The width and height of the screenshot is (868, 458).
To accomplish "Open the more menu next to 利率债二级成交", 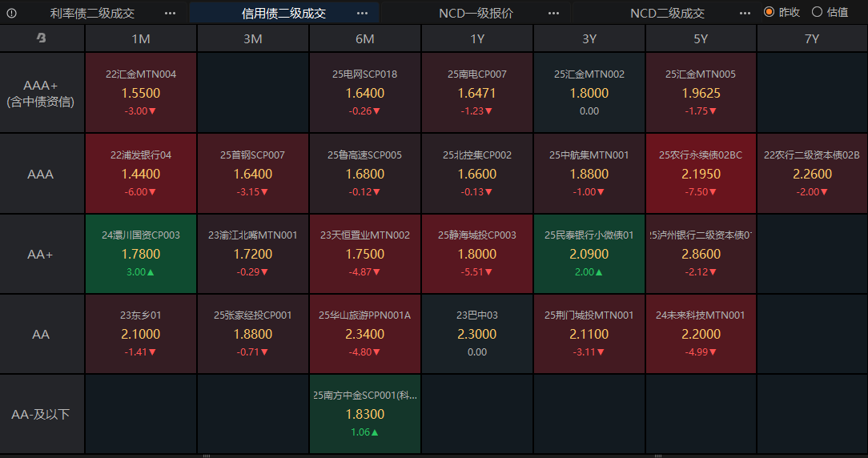I will [x=170, y=13].
